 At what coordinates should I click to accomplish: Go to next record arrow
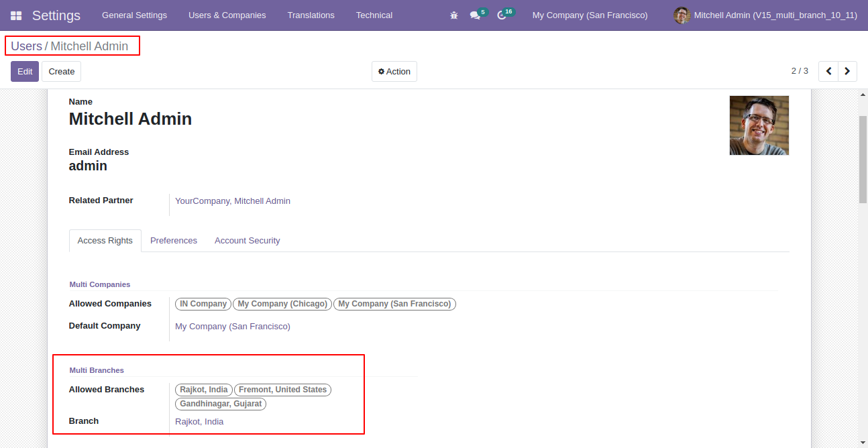[x=847, y=71]
